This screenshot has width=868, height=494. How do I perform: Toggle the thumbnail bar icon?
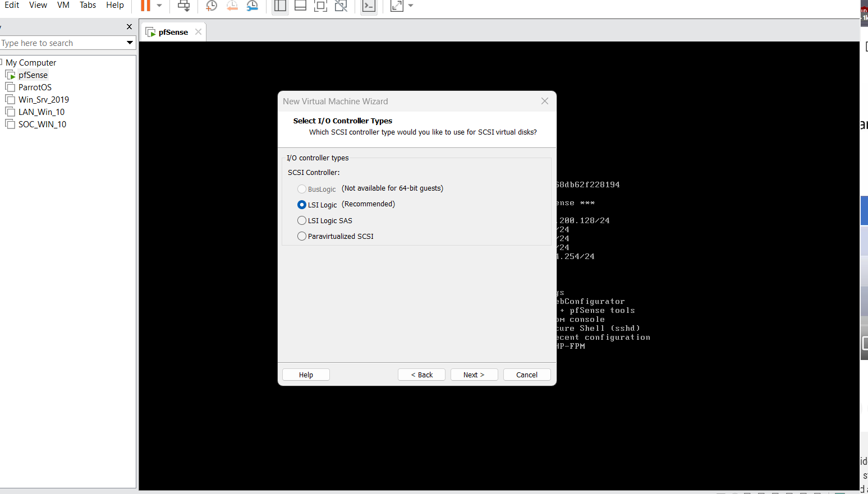(x=300, y=6)
